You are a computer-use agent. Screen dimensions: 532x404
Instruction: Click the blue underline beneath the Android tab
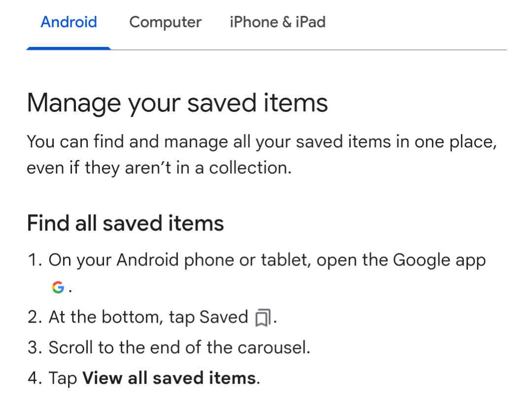tap(69, 48)
